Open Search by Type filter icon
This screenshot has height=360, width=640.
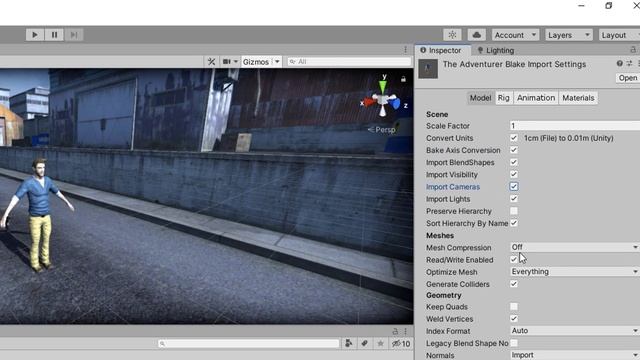tap(349, 344)
